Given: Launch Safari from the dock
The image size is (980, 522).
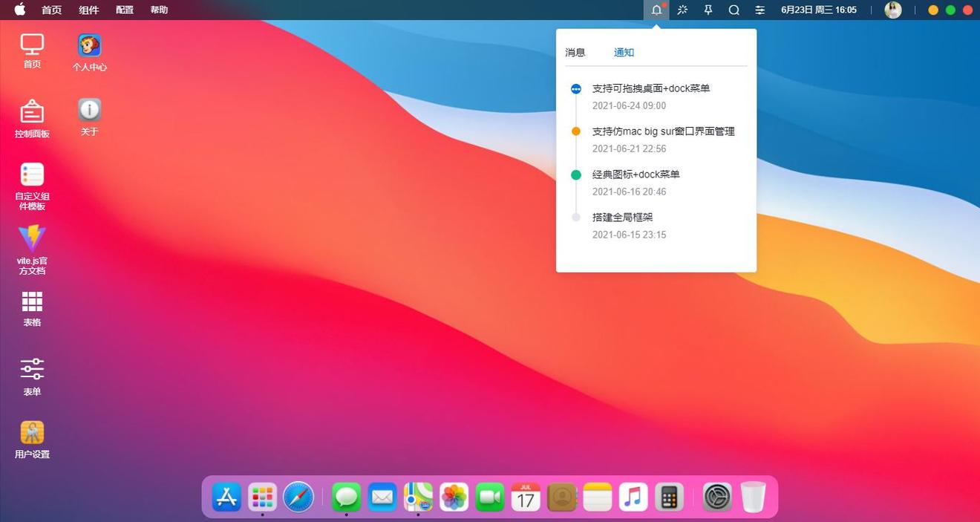Looking at the screenshot, I should point(298,497).
